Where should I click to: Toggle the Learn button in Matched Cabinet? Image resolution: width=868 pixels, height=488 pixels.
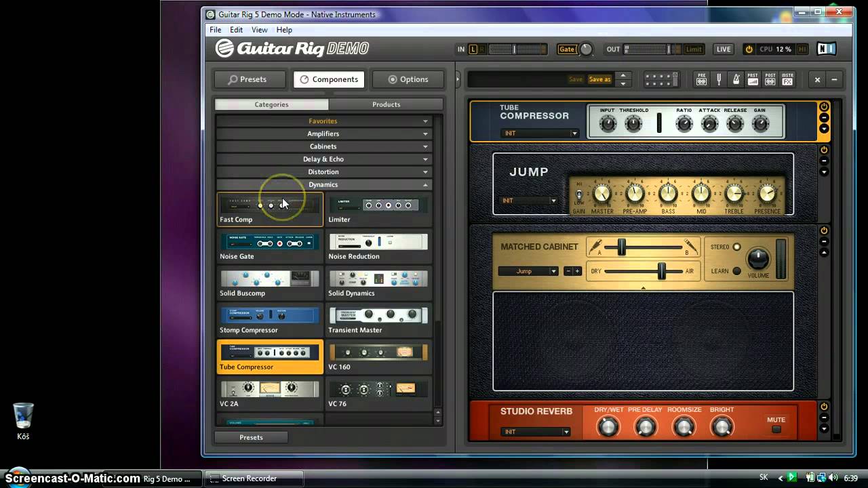coord(736,271)
